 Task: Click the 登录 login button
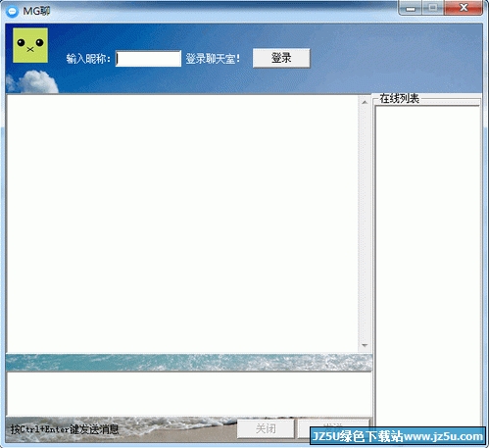pyautogui.click(x=281, y=58)
